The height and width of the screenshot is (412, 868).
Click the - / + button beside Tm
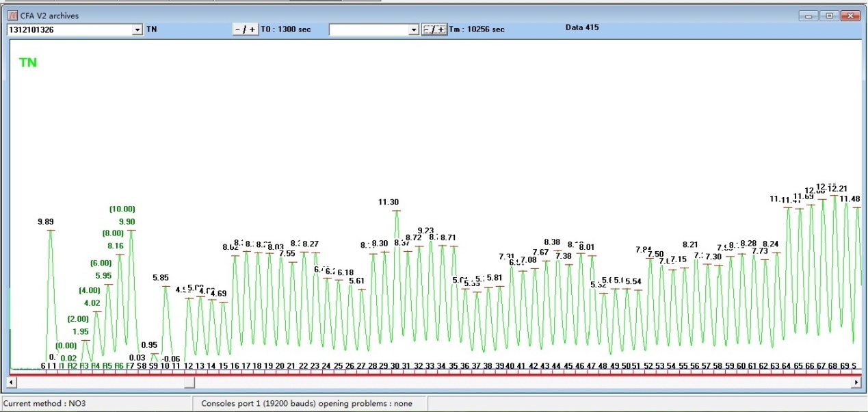coord(434,29)
